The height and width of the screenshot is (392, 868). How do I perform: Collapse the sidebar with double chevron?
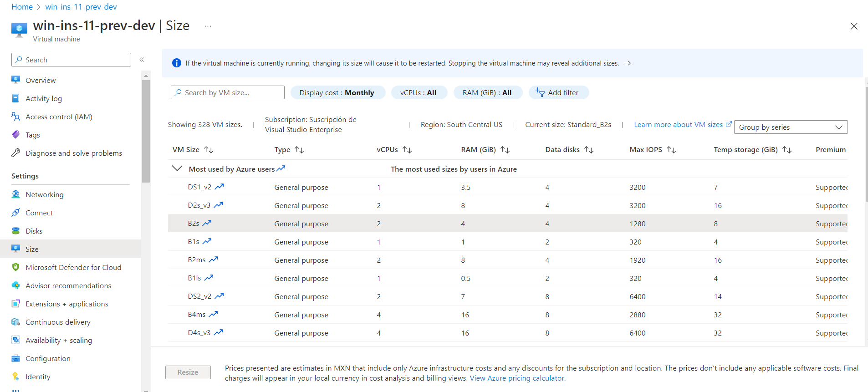tap(142, 60)
